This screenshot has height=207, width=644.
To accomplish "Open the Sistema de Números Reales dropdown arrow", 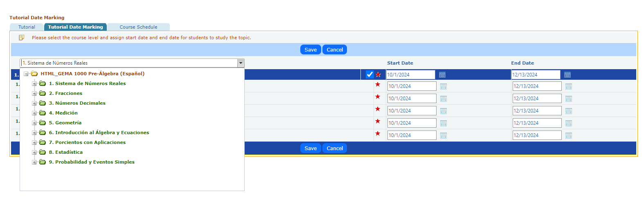I will 241,63.
